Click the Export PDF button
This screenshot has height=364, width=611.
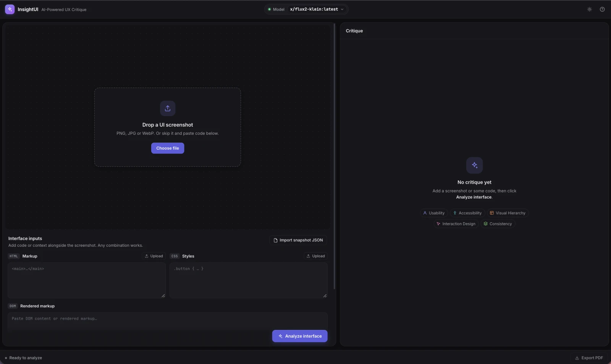[x=589, y=358]
